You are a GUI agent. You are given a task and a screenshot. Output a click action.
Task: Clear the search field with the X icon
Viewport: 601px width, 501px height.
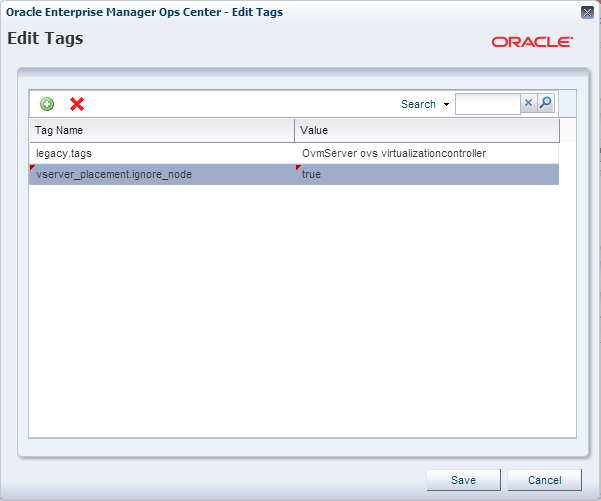click(529, 103)
